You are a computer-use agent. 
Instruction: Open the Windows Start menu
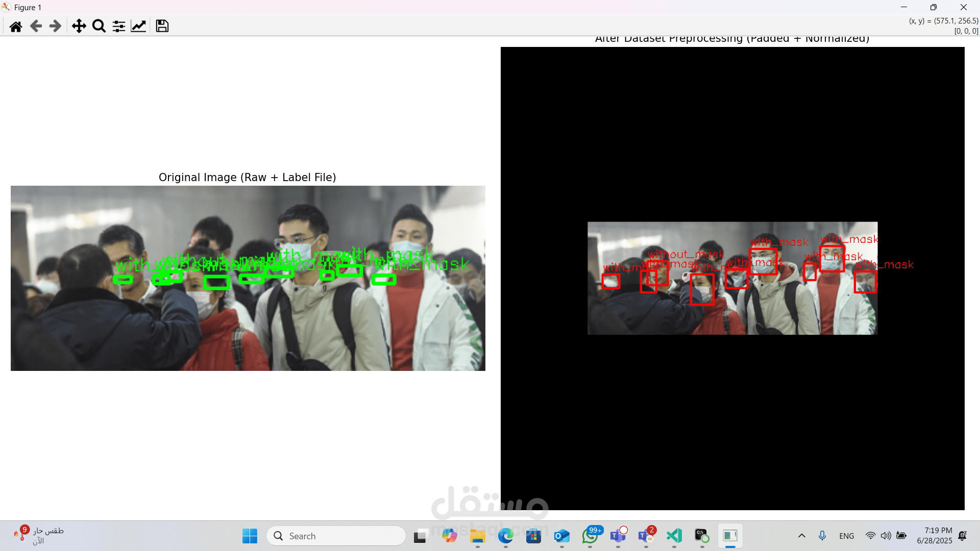(x=250, y=536)
